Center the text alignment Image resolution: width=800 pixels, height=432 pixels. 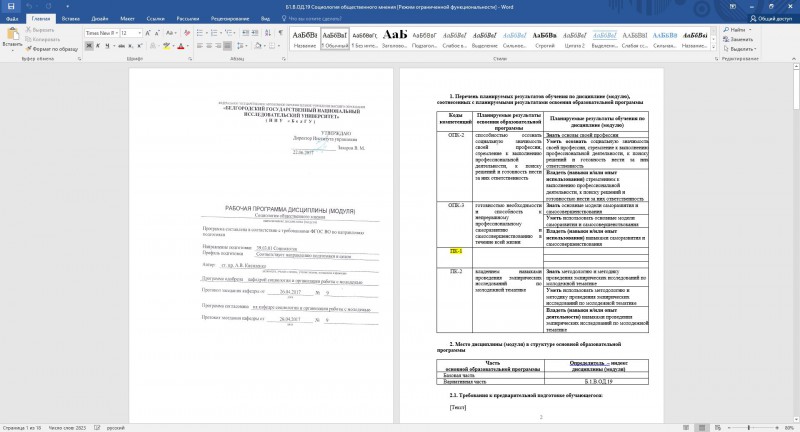[x=209, y=46]
